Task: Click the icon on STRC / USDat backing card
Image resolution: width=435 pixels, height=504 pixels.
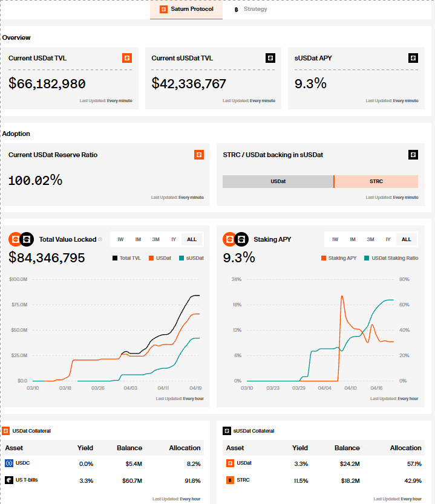Action: pyautogui.click(x=413, y=155)
